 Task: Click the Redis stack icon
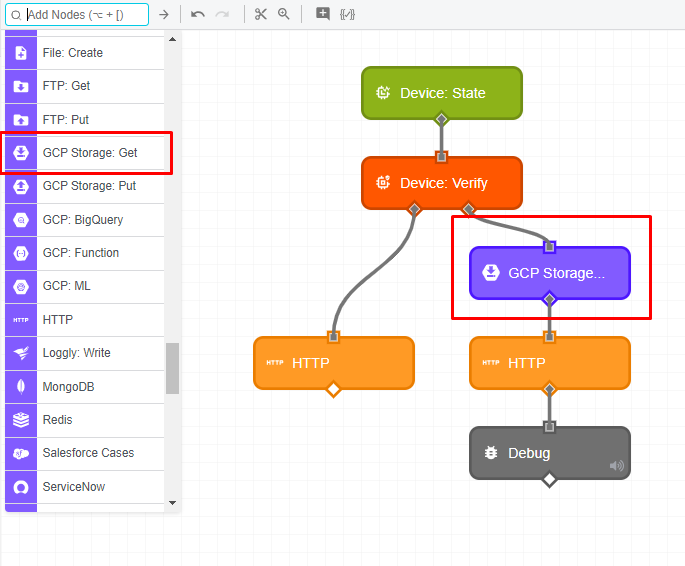21,420
